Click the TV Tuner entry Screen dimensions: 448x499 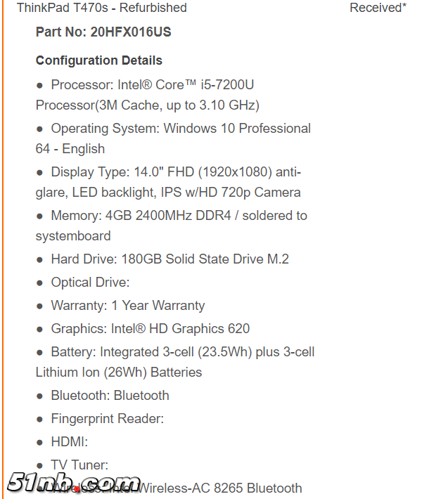click(x=79, y=465)
